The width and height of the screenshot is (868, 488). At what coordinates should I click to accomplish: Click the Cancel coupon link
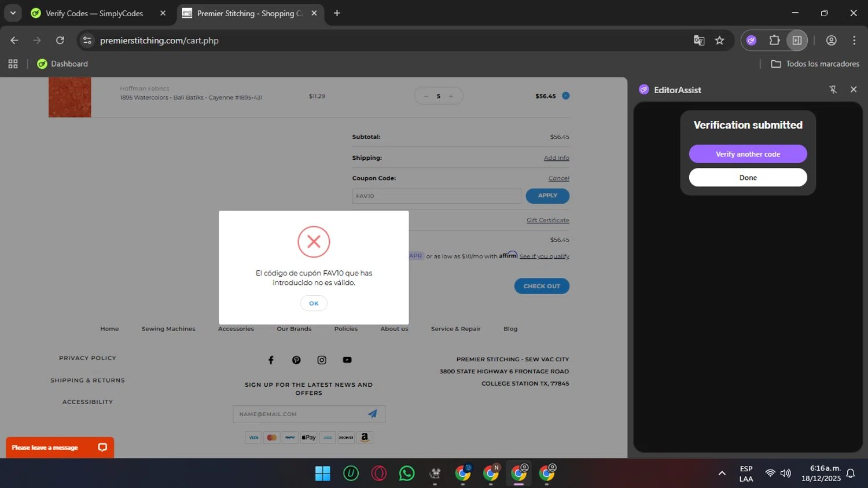558,178
